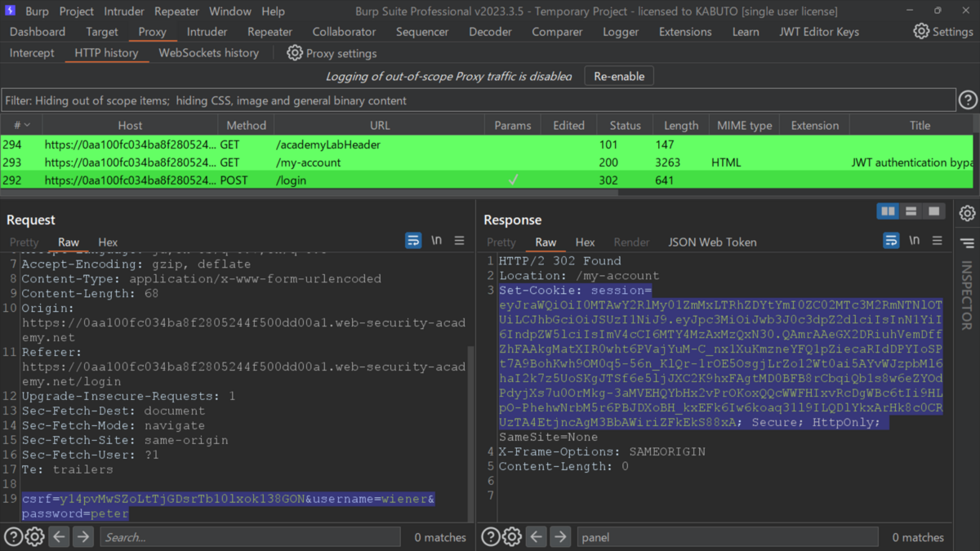Click the Request search field
The width and height of the screenshot is (980, 551).
(x=250, y=537)
